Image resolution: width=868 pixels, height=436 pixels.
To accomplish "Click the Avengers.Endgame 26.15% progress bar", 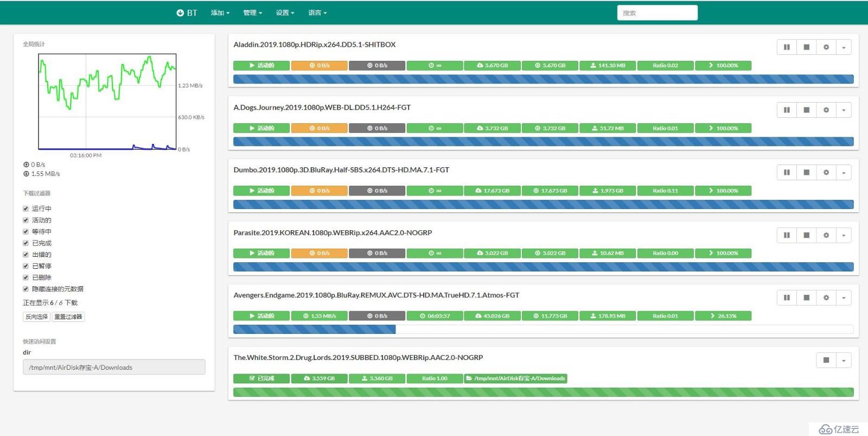I will [543, 329].
